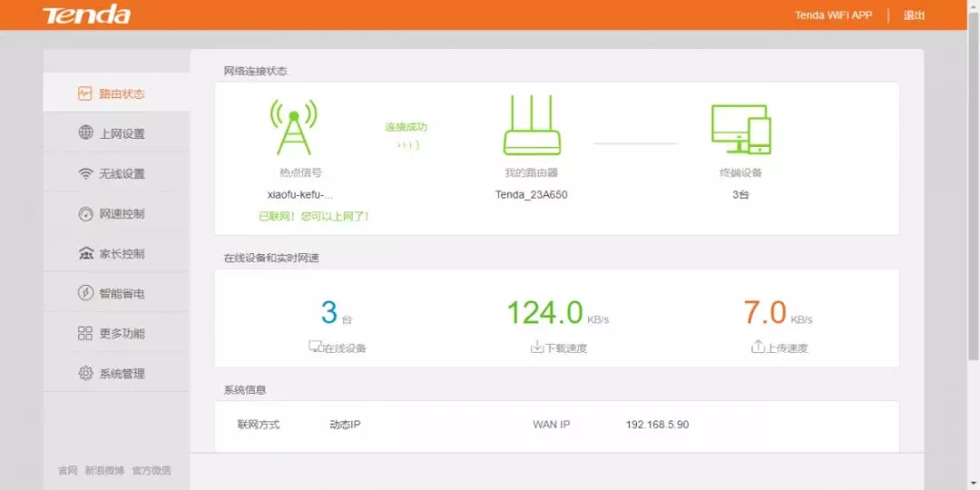Click the WiFi icon for wireless settings
This screenshot has width=980, height=490.
click(x=85, y=173)
